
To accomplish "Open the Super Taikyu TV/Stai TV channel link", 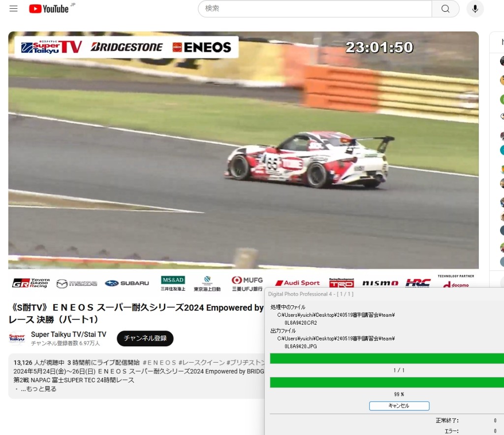I will [68, 335].
